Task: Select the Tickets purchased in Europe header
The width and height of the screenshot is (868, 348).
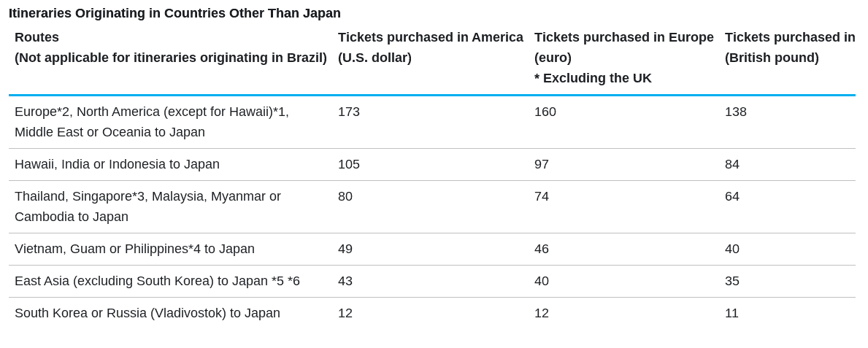Action: click(x=623, y=37)
